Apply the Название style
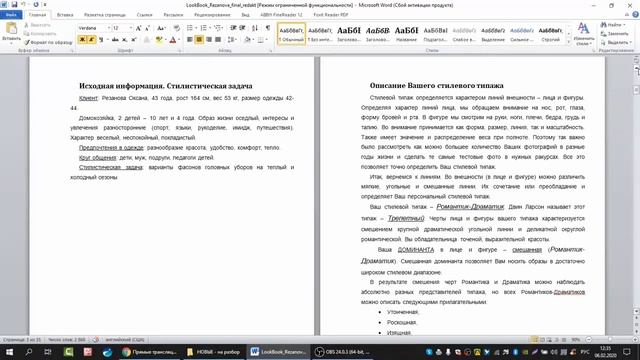This screenshot has height=360, width=640. (x=406, y=33)
